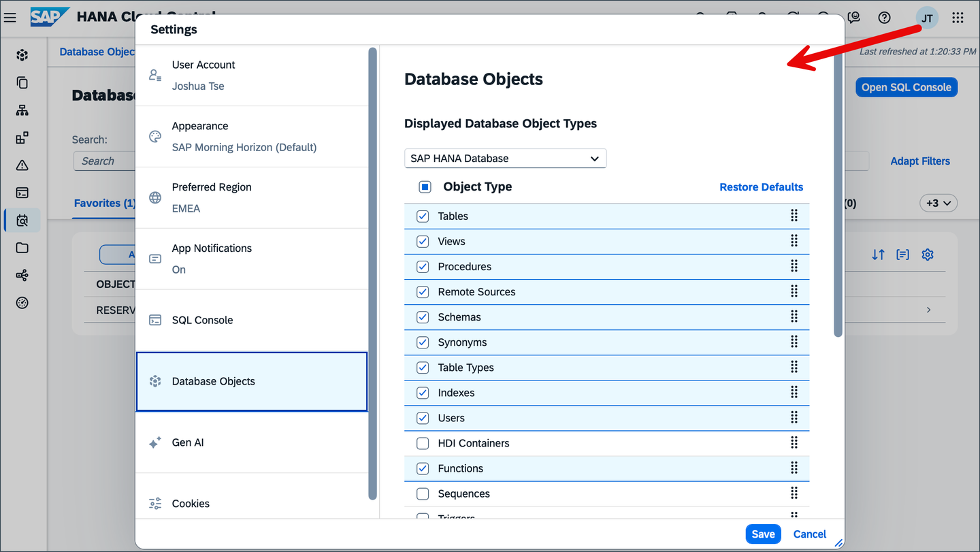Click the Open SQL Console button
This screenshot has height=552, width=980.
click(x=906, y=87)
